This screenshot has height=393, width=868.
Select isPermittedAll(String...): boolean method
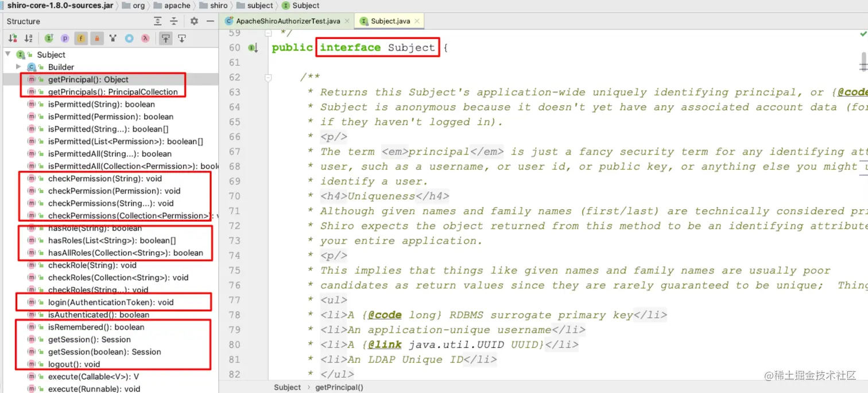(109, 154)
